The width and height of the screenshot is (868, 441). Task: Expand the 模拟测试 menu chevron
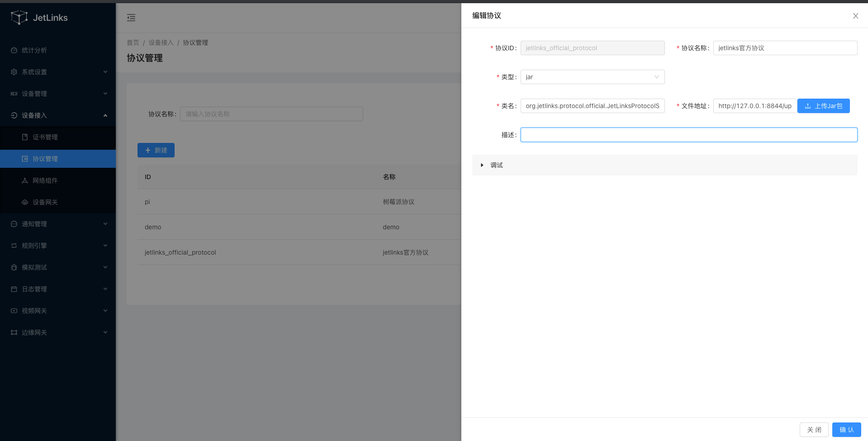point(105,267)
